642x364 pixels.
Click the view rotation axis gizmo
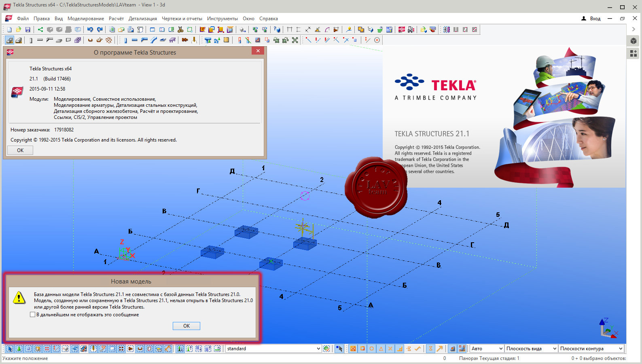608,328
